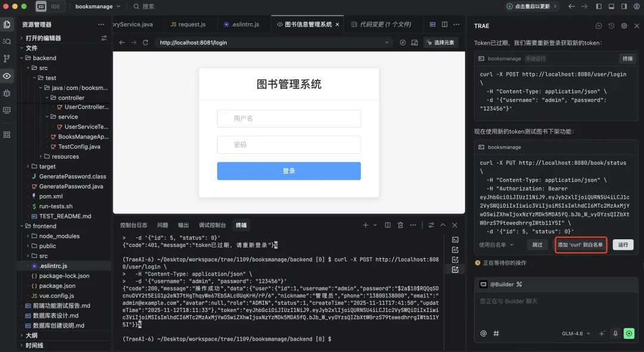This screenshot has width=644, height=352.
Task: Delete terminal with trash icon
Action: pyautogui.click(x=400, y=225)
